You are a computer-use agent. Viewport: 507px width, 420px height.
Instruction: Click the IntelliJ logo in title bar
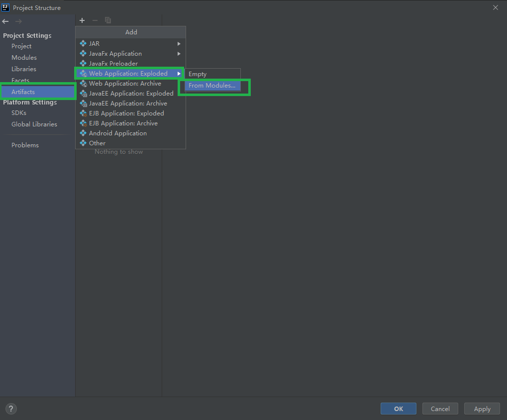[x=5, y=7]
